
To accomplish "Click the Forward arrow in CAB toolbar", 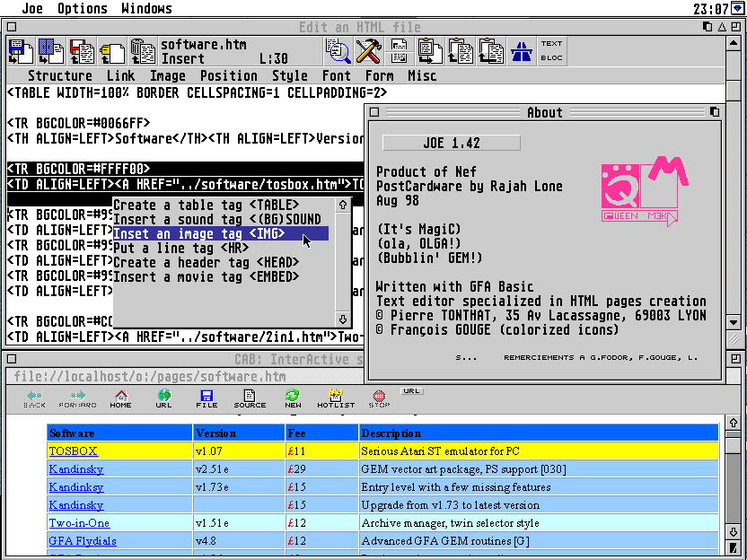I will coord(77,399).
